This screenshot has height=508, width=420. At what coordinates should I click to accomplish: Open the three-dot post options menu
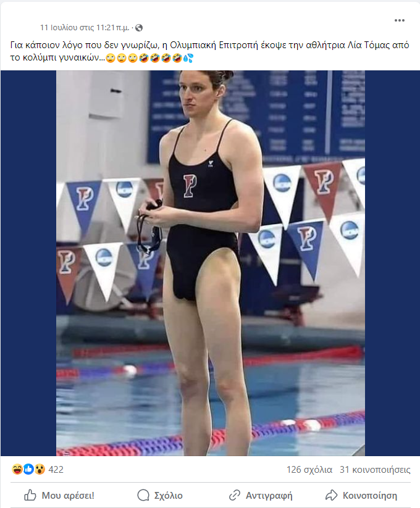point(399,20)
